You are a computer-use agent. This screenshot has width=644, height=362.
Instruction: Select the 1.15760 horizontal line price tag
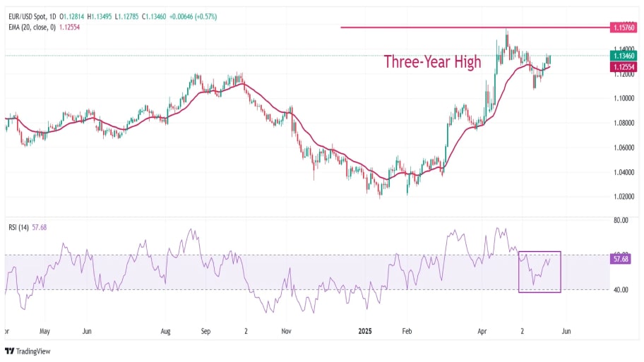click(624, 28)
